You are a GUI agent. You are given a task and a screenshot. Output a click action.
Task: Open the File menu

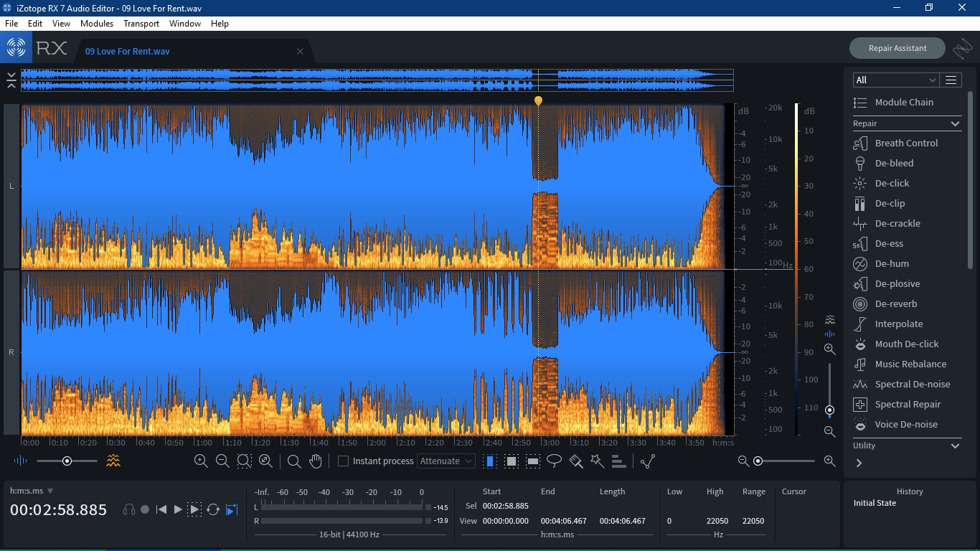(11, 24)
